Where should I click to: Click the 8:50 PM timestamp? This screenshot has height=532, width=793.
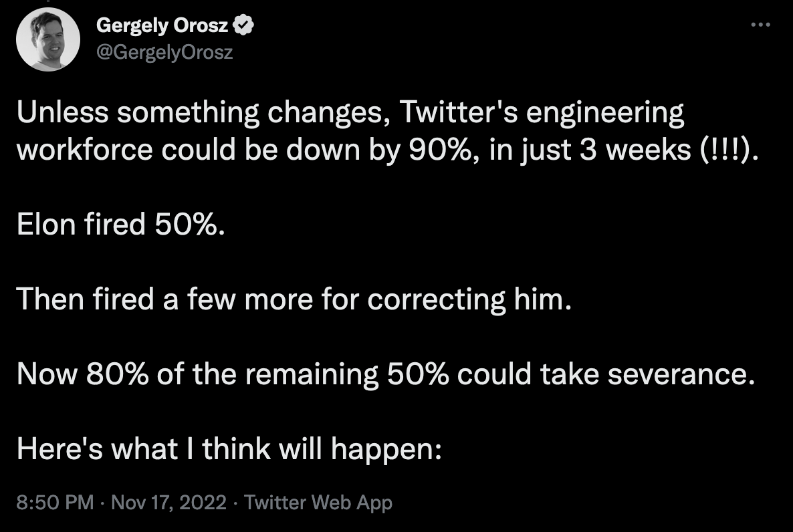pyautogui.click(x=55, y=502)
